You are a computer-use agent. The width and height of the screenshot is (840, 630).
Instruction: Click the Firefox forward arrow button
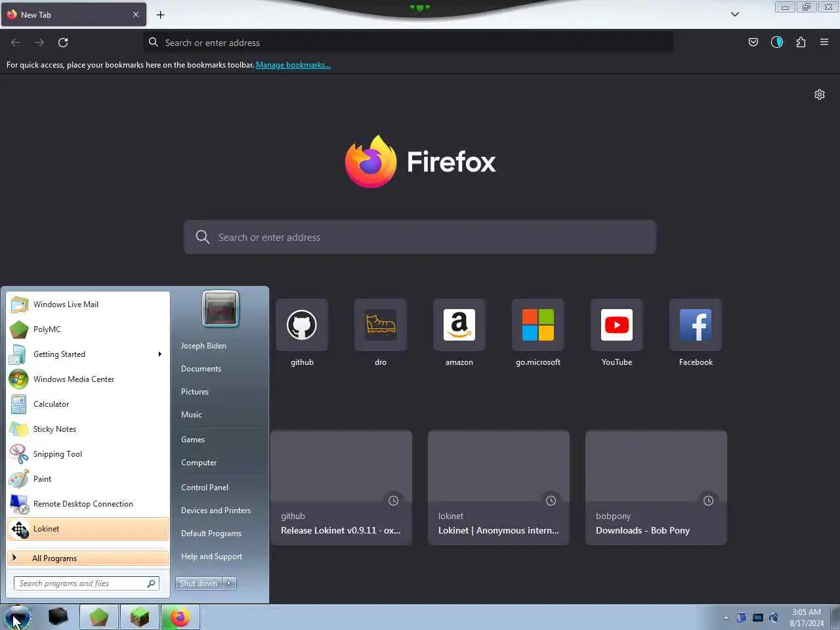(x=39, y=42)
